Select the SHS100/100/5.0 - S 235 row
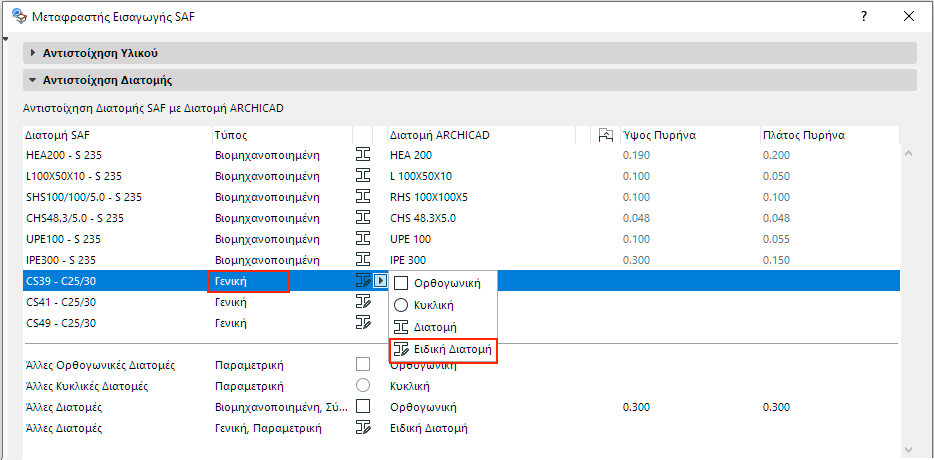Viewport: 934px width, 460px height. click(461, 197)
